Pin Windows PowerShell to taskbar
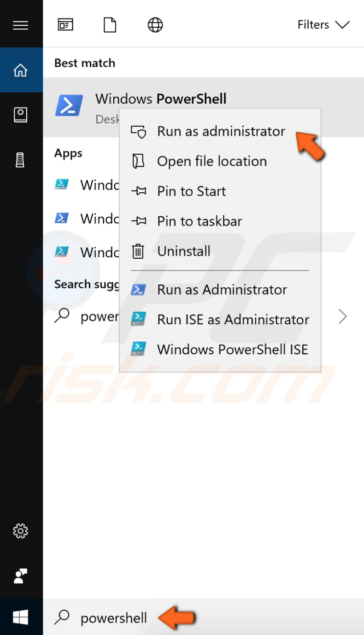364x635 pixels. click(199, 221)
